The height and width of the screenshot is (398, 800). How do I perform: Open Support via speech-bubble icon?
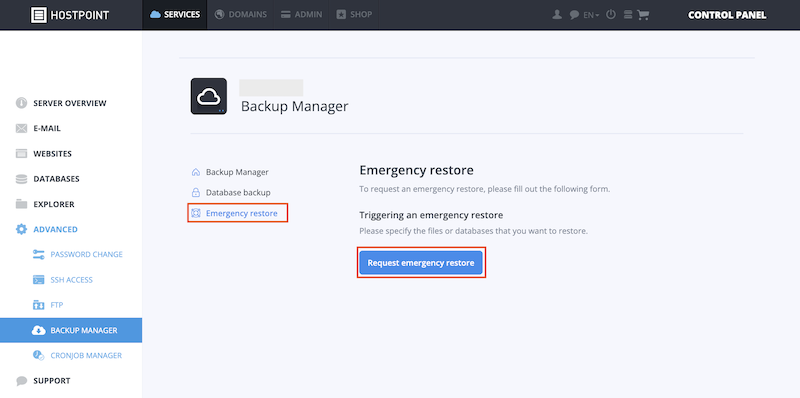(x=21, y=381)
